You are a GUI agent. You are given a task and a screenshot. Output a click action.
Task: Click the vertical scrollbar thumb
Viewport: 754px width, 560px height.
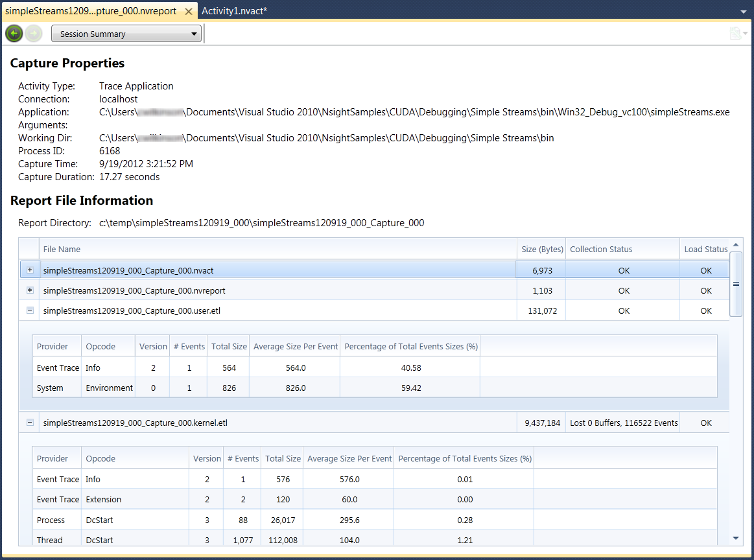736,284
